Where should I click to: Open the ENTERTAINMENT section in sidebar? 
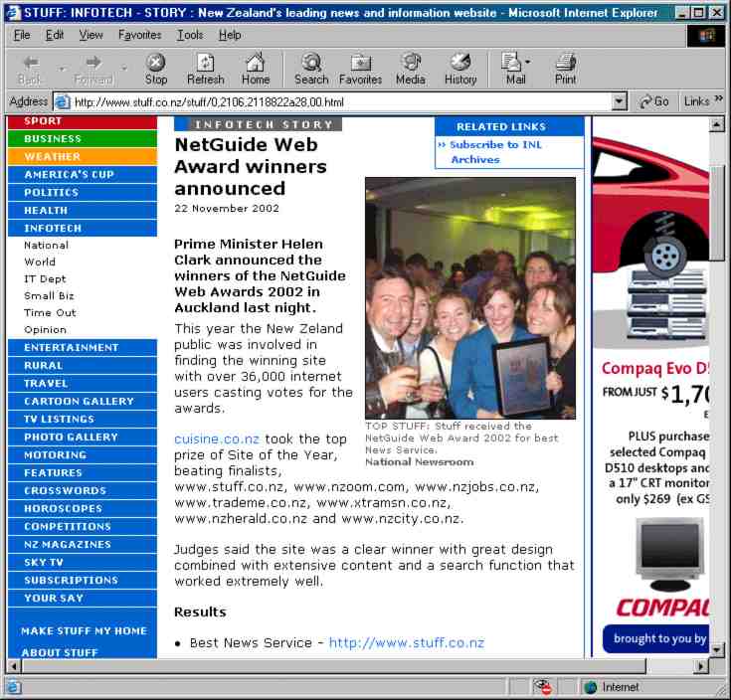click(71, 348)
